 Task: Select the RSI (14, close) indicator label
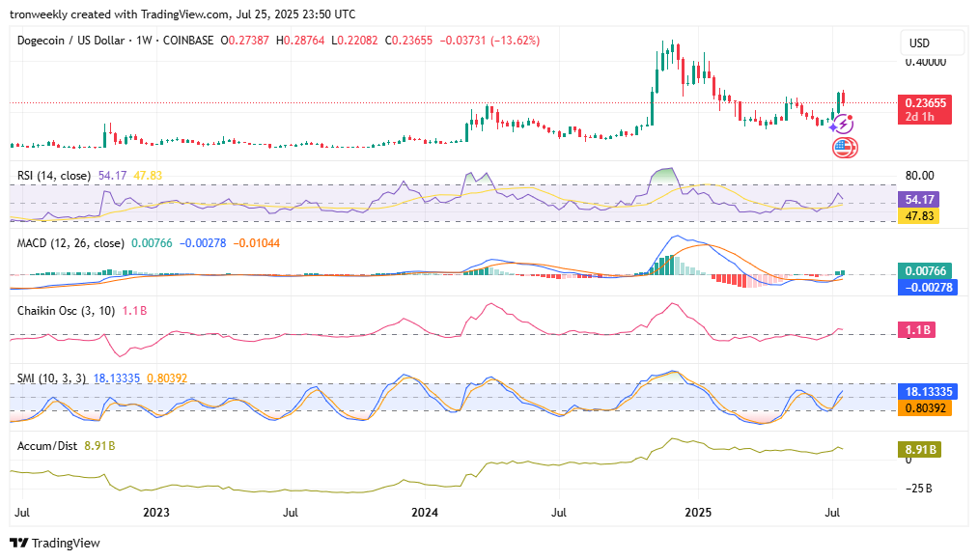[x=54, y=176]
